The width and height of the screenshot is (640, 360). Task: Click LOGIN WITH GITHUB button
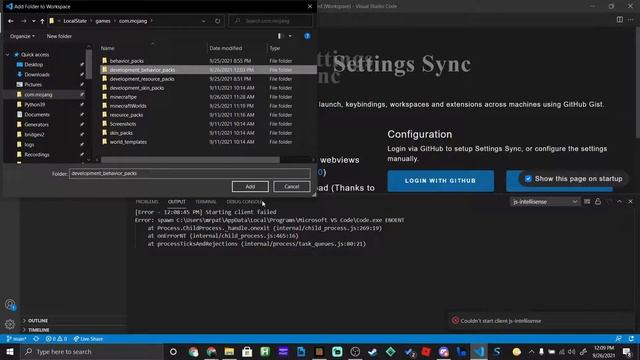440,181
